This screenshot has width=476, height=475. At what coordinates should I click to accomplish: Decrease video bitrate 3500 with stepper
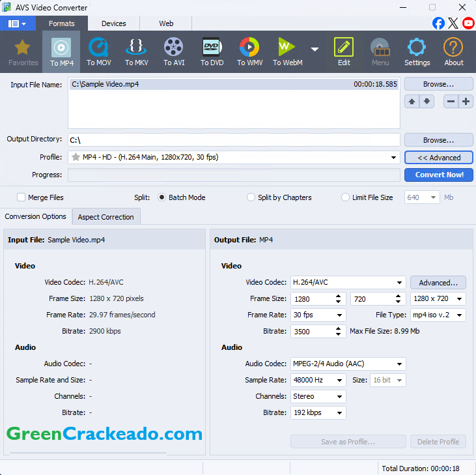point(338,334)
